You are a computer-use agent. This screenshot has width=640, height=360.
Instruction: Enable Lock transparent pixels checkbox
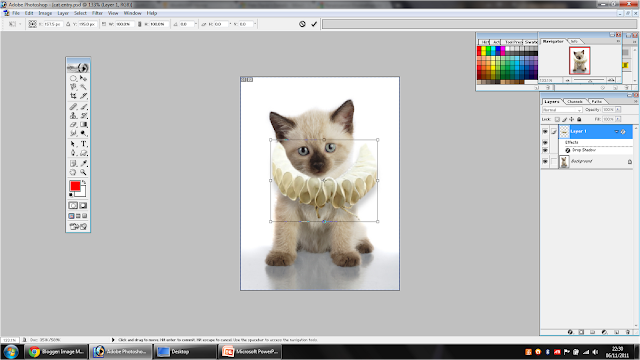[557, 119]
